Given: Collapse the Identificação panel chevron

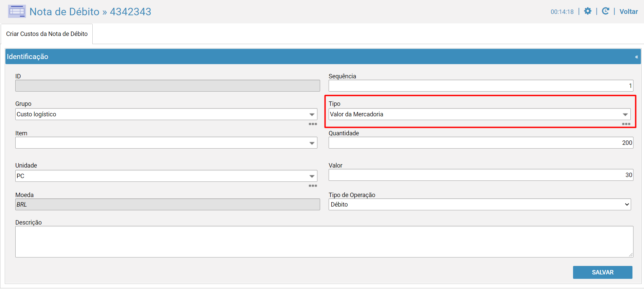Looking at the screenshot, I should click(637, 57).
